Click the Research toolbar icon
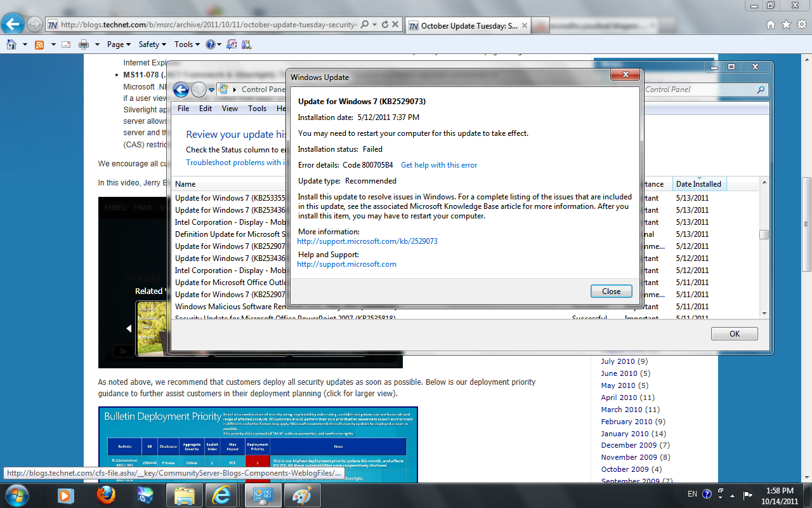812x508 pixels. click(246, 44)
